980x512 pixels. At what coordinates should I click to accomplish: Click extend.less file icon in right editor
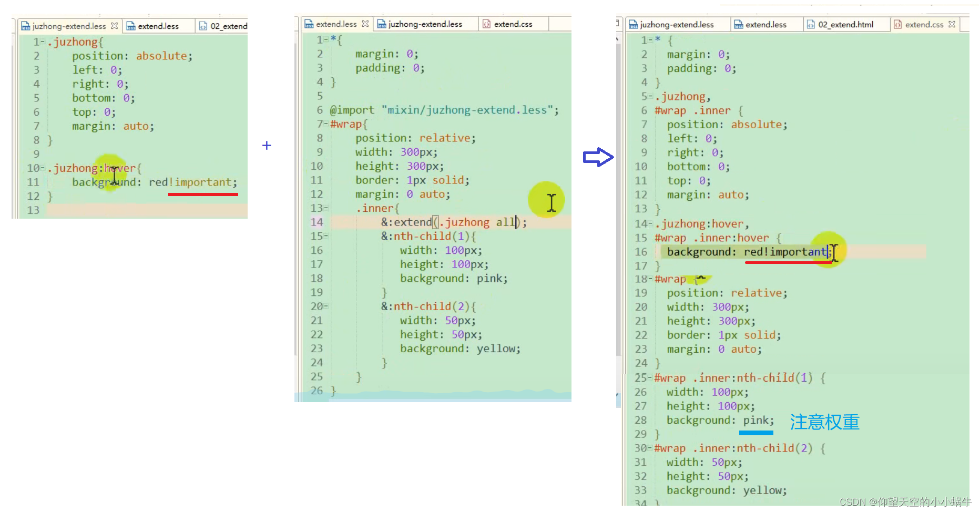739,24
